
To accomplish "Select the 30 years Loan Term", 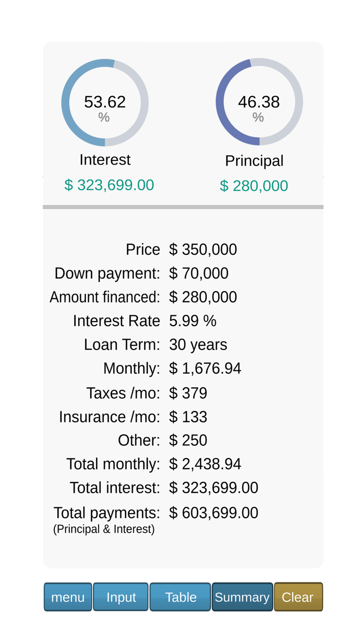I will pos(198,345).
